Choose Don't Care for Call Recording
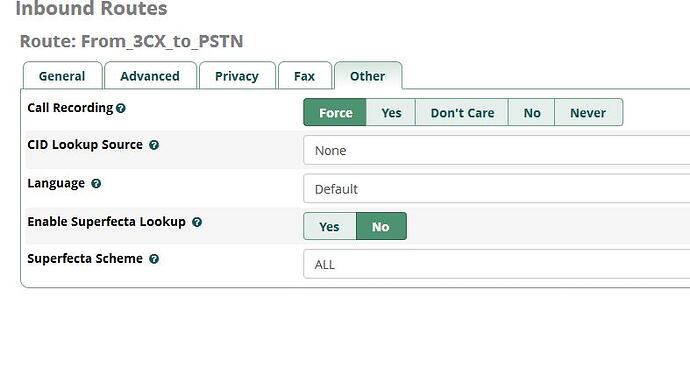The height and width of the screenshot is (389, 690). click(462, 113)
